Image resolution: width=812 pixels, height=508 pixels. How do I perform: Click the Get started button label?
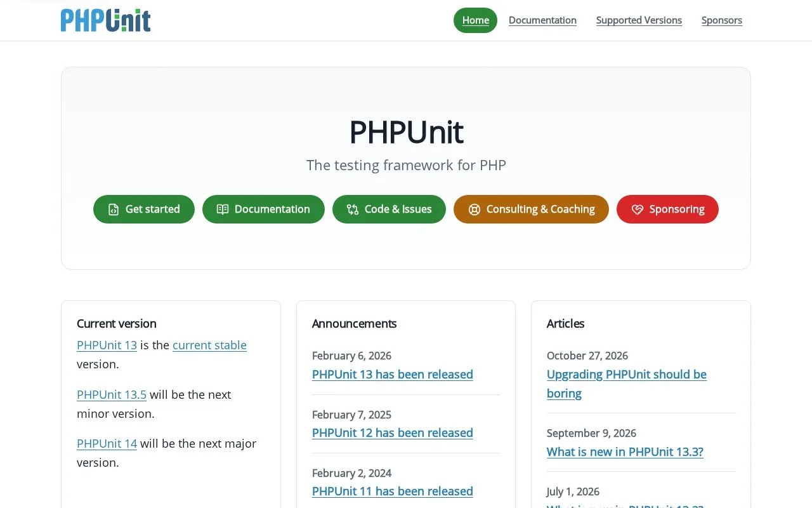coord(153,209)
